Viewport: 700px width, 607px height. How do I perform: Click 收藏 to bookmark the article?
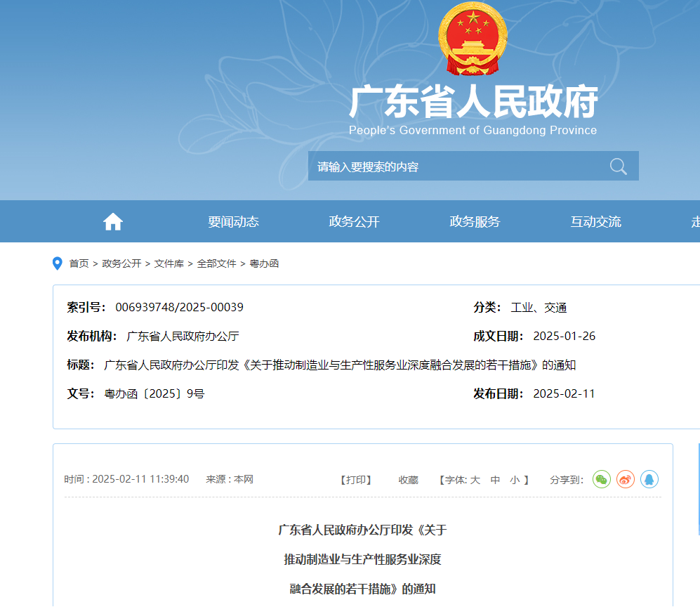click(408, 480)
